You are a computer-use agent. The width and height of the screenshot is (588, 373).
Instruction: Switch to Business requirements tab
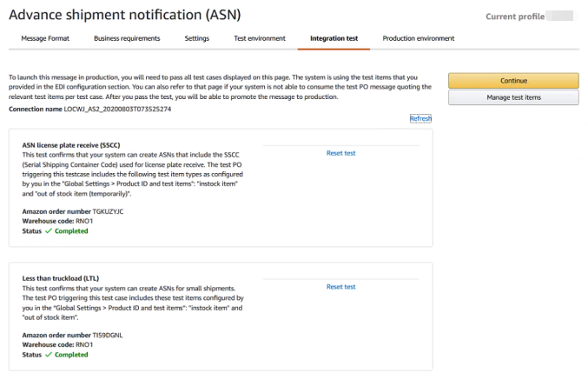tap(127, 38)
